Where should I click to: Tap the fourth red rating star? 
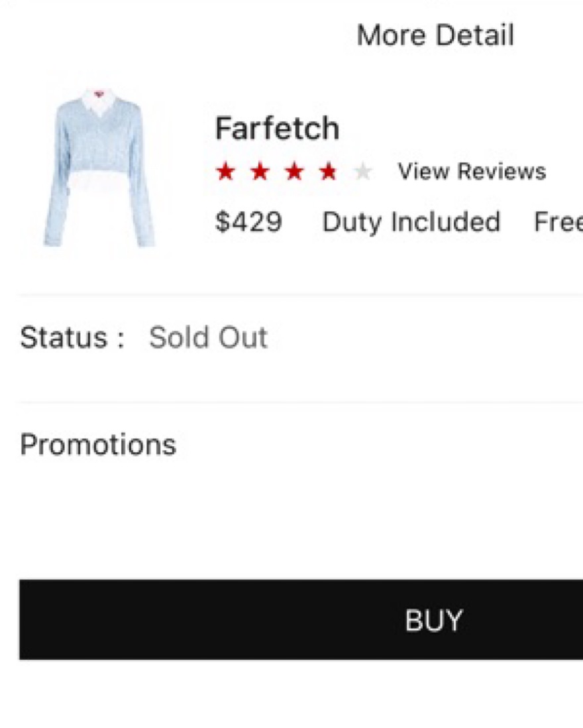328,172
